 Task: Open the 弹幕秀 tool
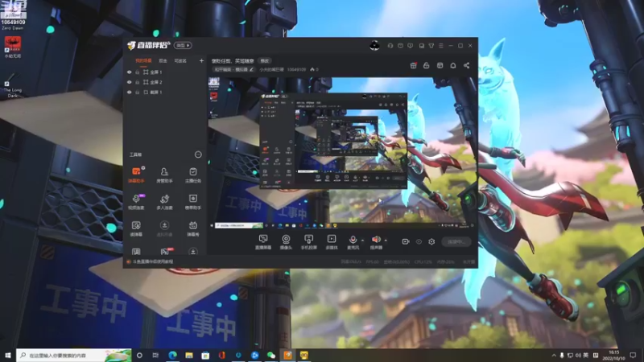point(192,228)
